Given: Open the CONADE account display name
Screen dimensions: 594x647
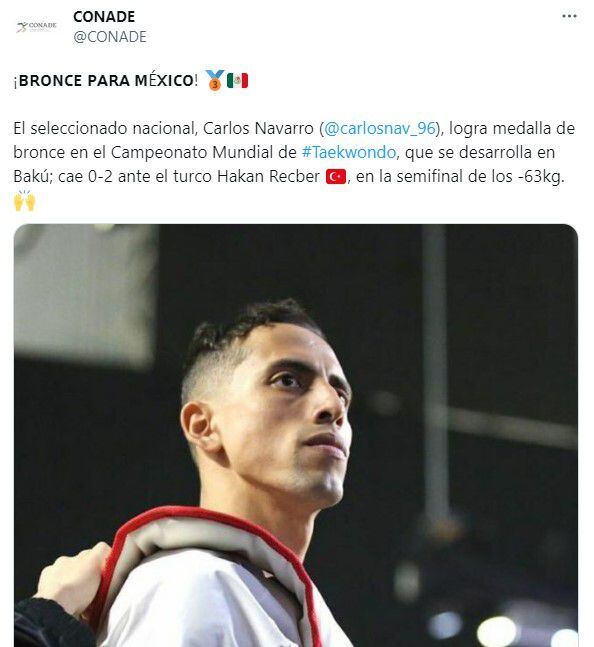Looking at the screenshot, I should click(104, 17).
